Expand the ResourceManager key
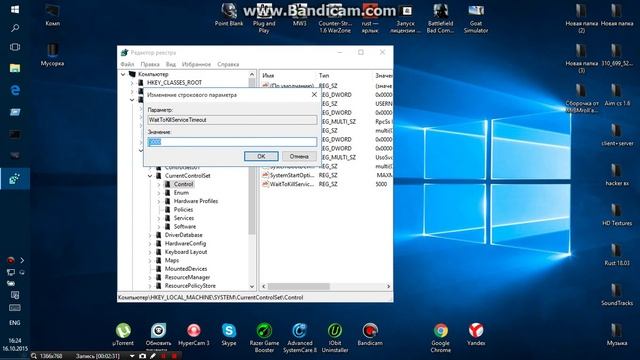 (150, 278)
